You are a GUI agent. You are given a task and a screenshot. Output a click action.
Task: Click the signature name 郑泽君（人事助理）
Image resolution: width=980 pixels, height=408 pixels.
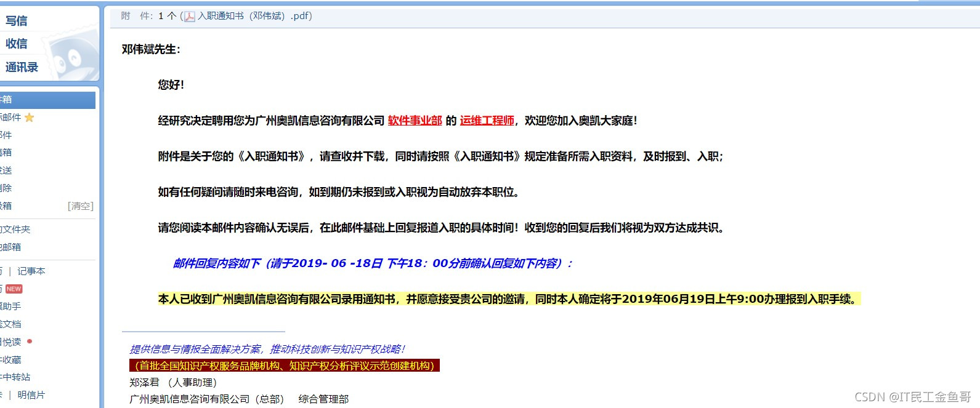[173, 383]
